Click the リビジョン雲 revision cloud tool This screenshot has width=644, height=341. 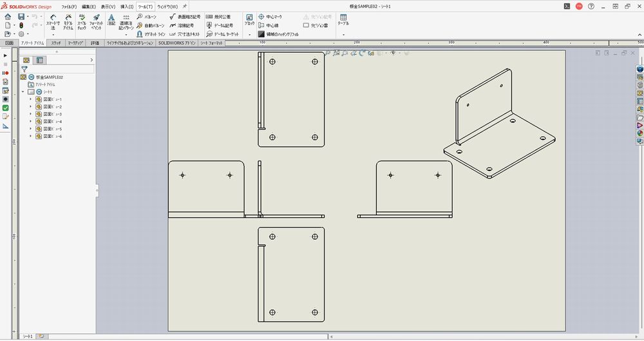[316, 26]
